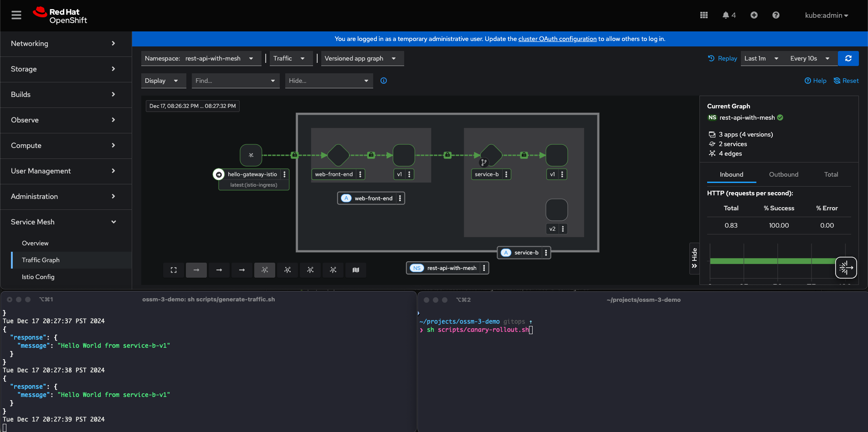The height and width of the screenshot is (432, 868).
Task: Refresh the traffic graph
Action: [848, 58]
